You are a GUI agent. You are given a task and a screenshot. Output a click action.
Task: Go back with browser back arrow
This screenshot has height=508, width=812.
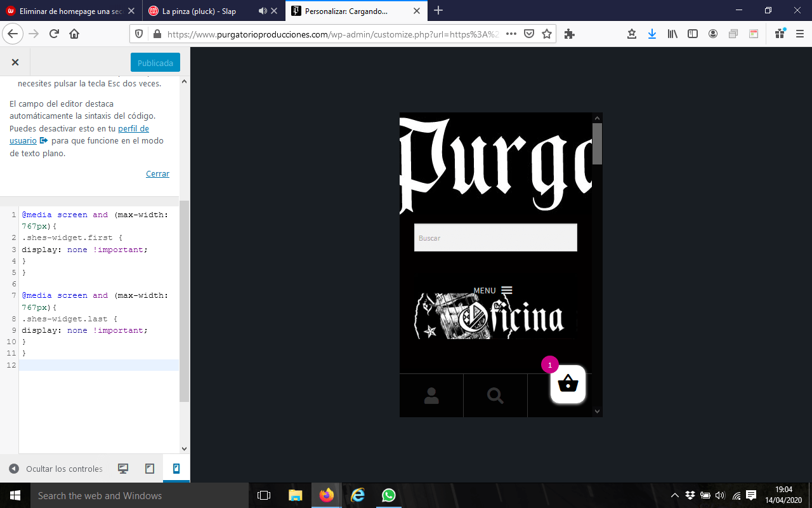tap(13, 34)
